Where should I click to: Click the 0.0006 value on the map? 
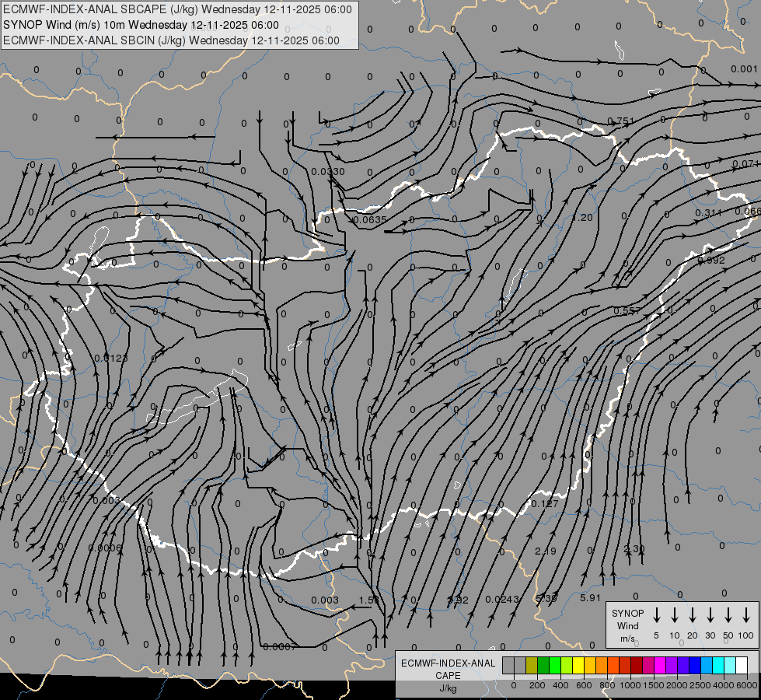pos(105,548)
